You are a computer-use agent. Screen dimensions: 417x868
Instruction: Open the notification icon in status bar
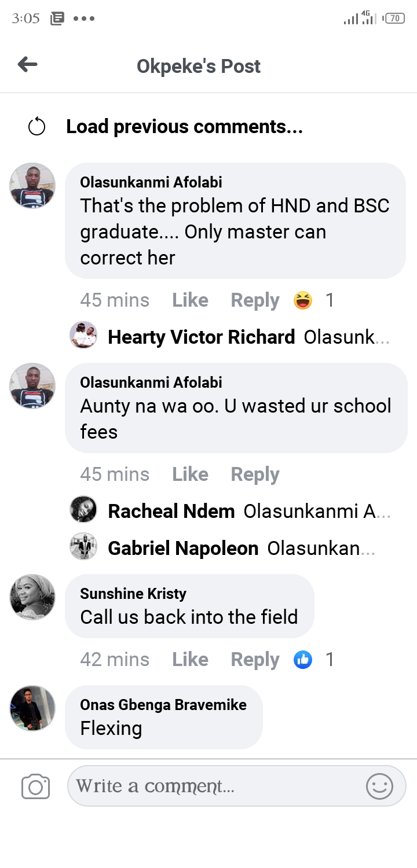pyautogui.click(x=57, y=19)
